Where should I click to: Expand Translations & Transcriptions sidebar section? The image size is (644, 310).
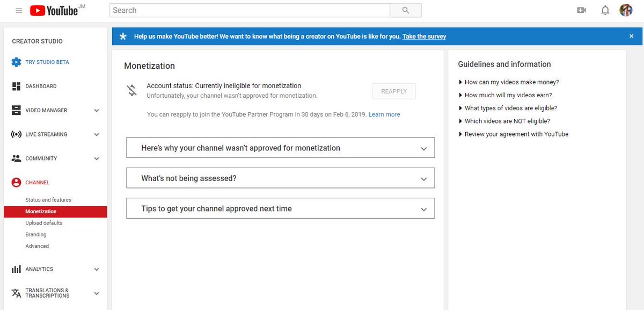(97, 293)
